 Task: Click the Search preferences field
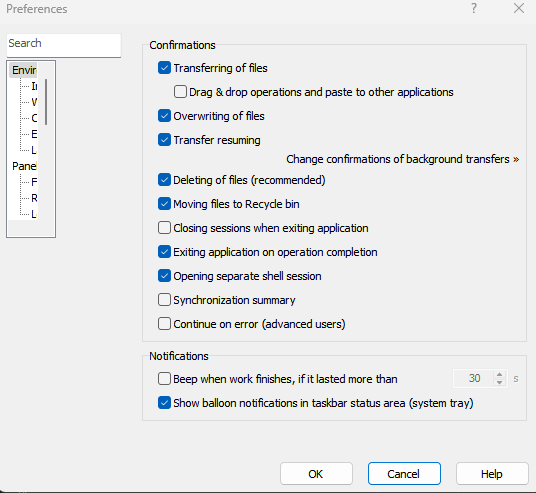click(x=64, y=45)
